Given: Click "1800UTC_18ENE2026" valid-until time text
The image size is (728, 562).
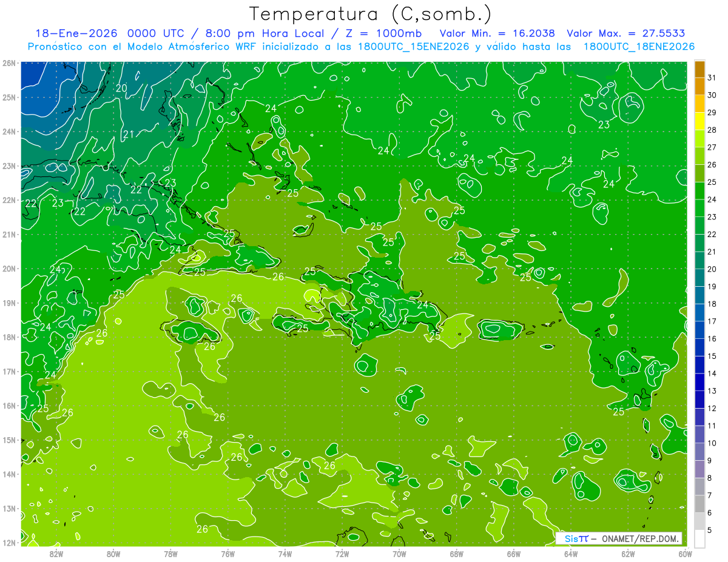Looking at the screenshot, I should pos(639,47).
